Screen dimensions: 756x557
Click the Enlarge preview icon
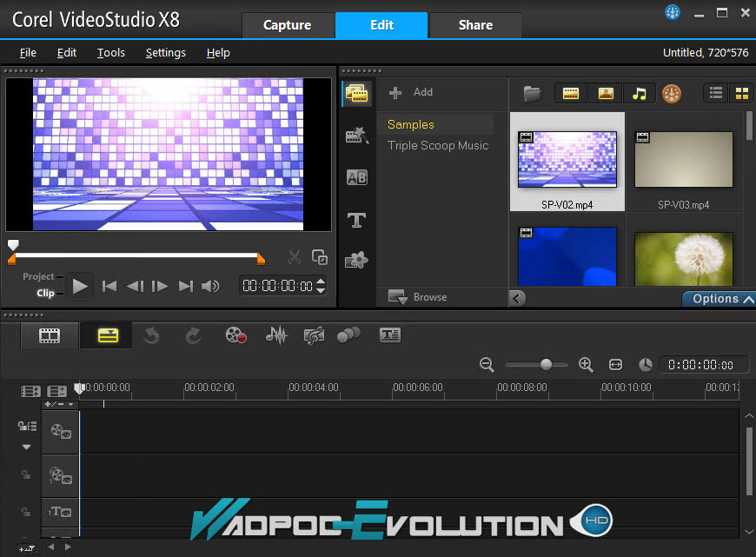click(x=319, y=257)
